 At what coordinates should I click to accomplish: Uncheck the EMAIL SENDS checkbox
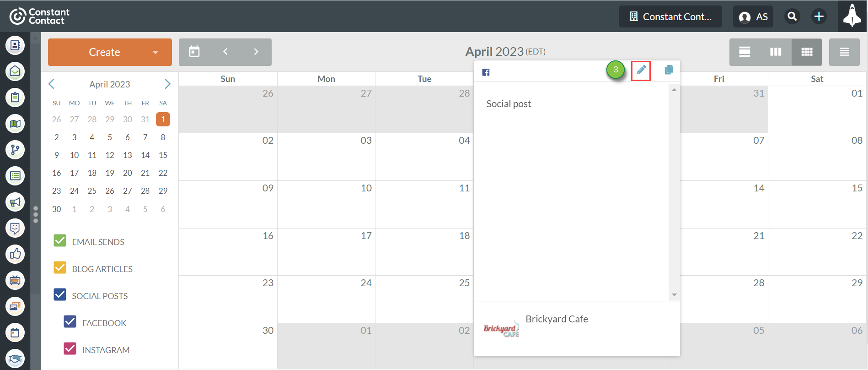60,241
